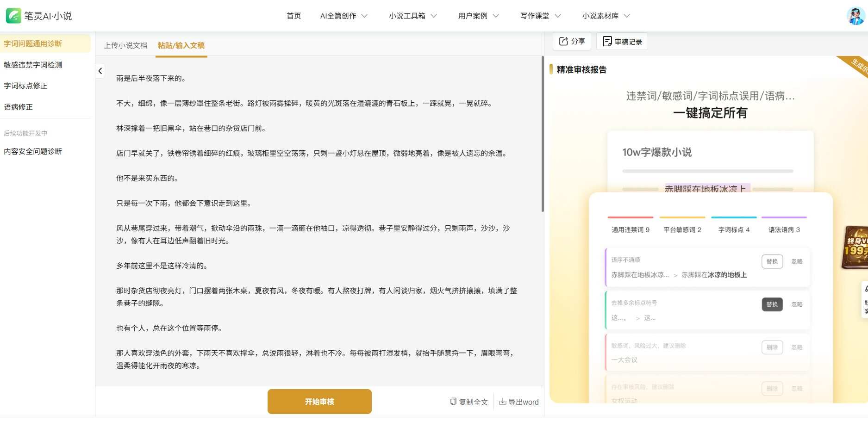This screenshot has height=421, width=868.
Task: Click the 审稿记录 document icon
Action: coord(607,42)
